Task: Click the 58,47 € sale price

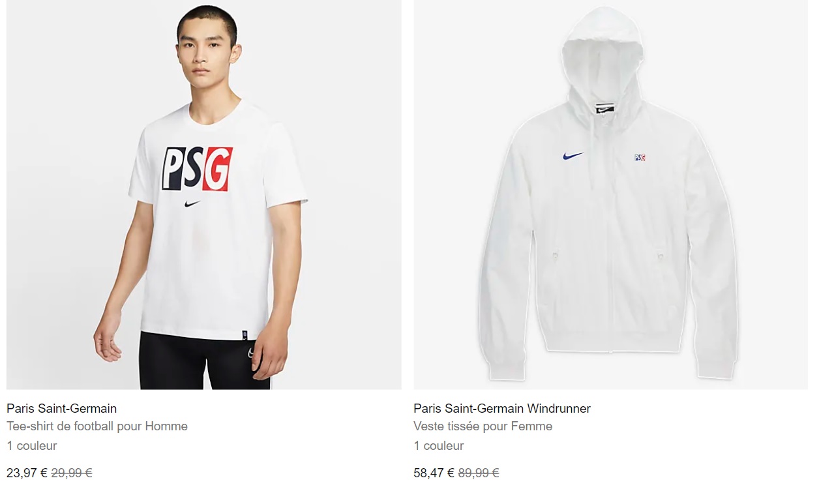Action: click(x=434, y=473)
